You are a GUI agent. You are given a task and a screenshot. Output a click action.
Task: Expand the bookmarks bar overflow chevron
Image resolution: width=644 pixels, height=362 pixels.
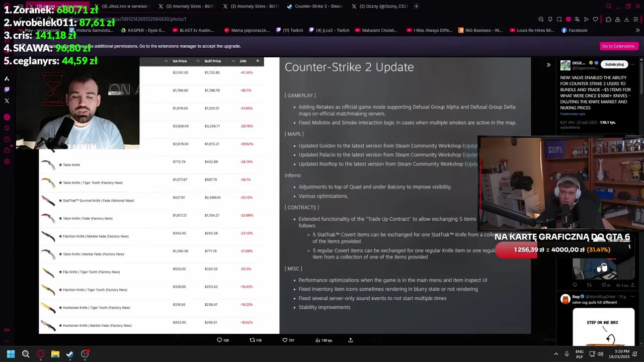[637, 30]
